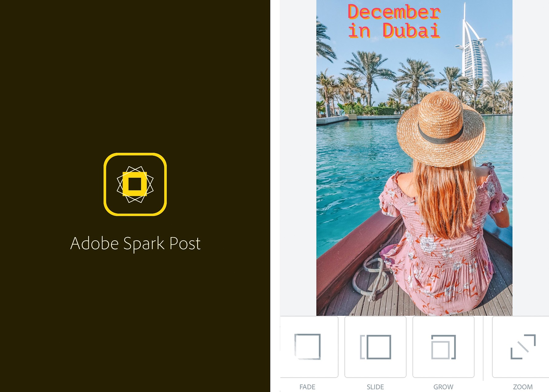The height and width of the screenshot is (392, 549).
Task: Select the 'December in Dubai' text overlay
Action: 394,21
